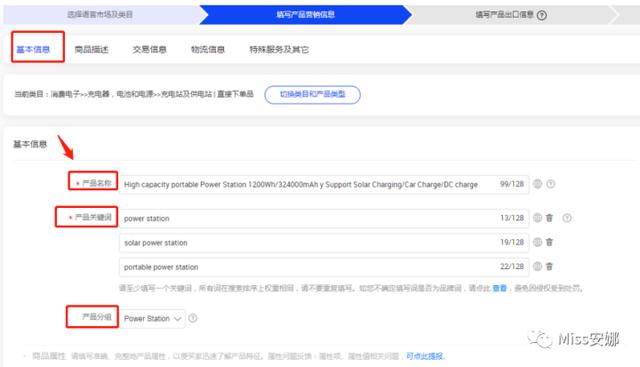640x367 pixels.
Task: Click the 22/128 character counter
Action: point(512,267)
